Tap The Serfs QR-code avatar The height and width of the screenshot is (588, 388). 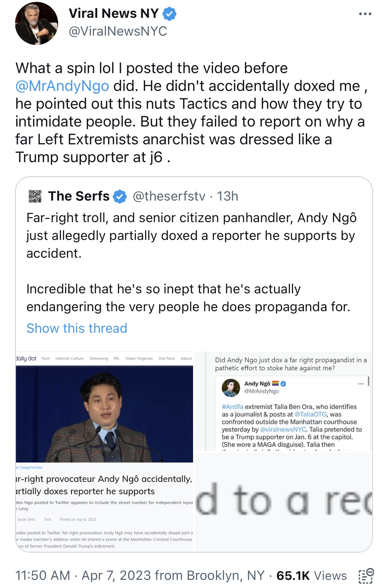tap(35, 196)
